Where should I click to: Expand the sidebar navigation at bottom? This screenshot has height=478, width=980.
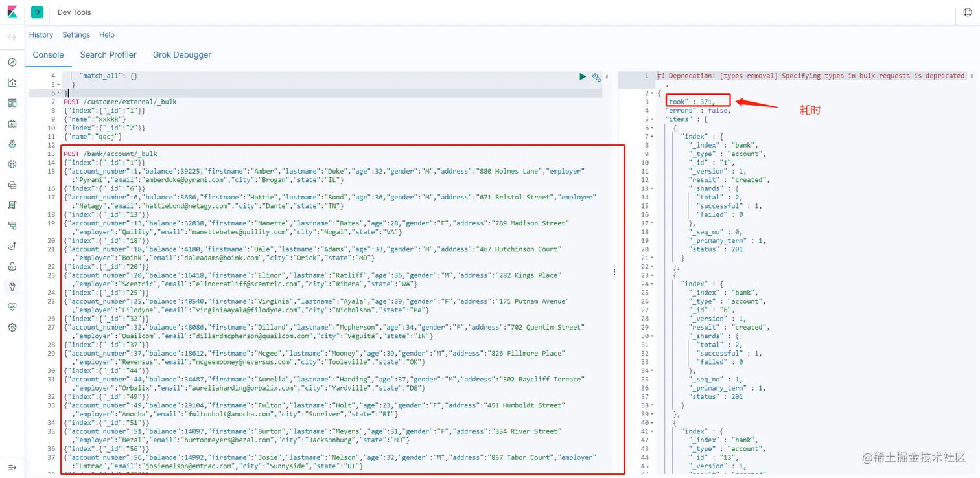[x=12, y=467]
